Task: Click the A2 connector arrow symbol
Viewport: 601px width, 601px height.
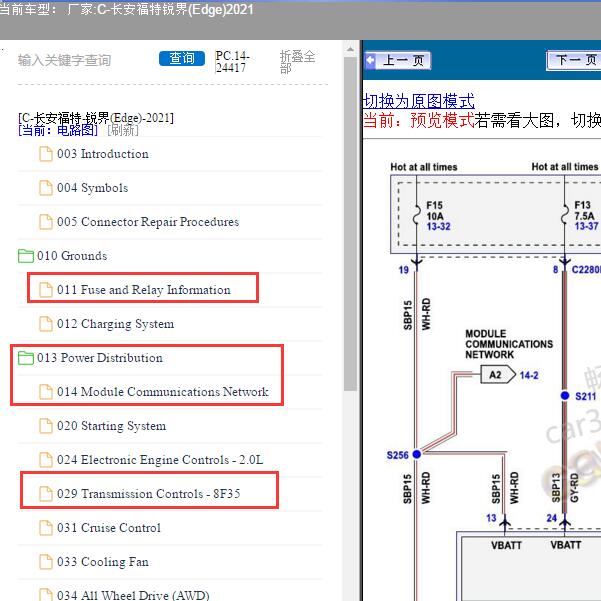Action: coord(498,374)
